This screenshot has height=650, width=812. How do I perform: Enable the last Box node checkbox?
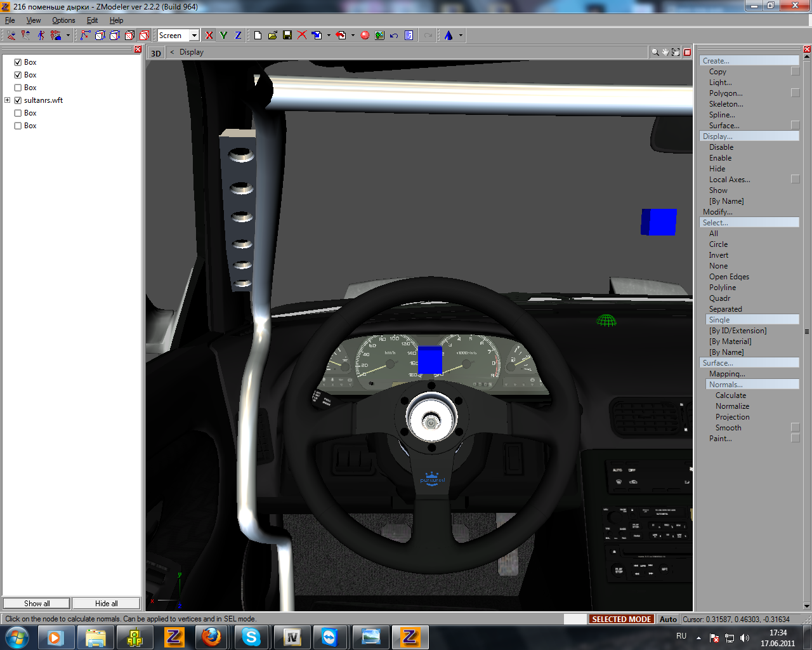[x=18, y=126]
